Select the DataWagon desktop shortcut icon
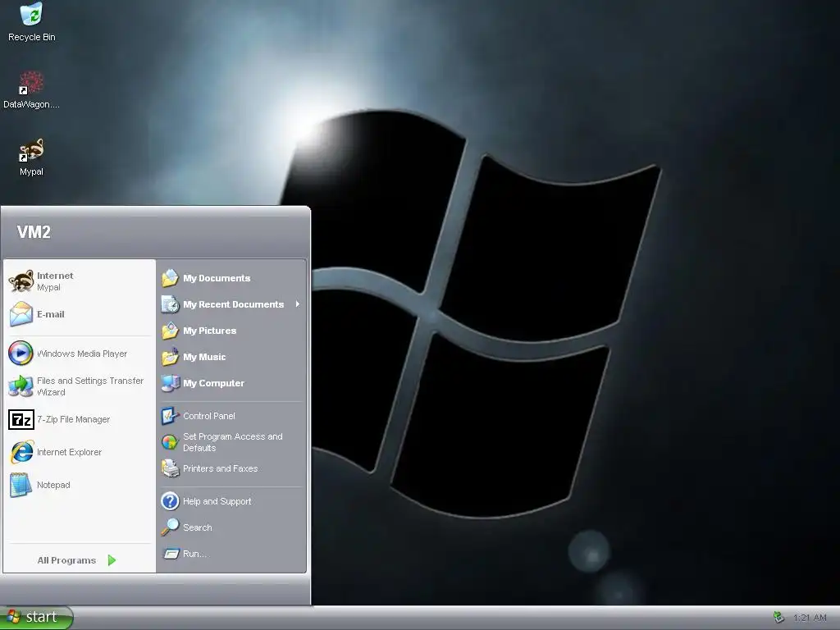This screenshot has height=630, width=840. [x=31, y=83]
